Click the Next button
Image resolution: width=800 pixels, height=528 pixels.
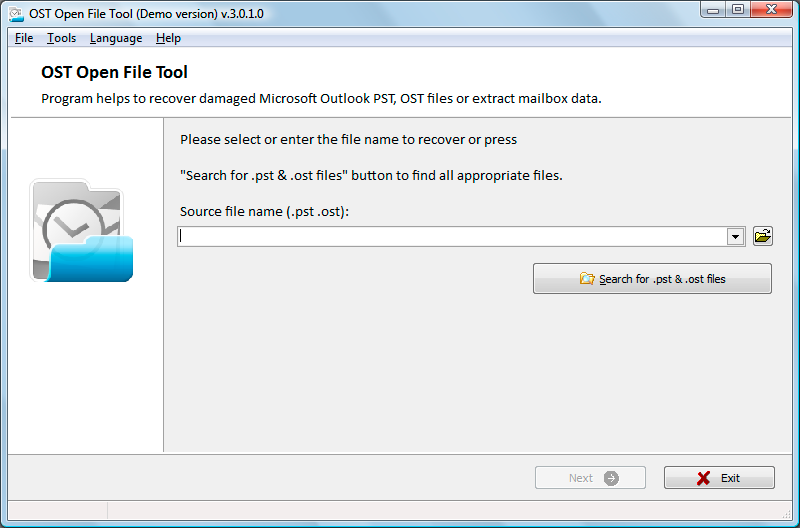(590, 478)
